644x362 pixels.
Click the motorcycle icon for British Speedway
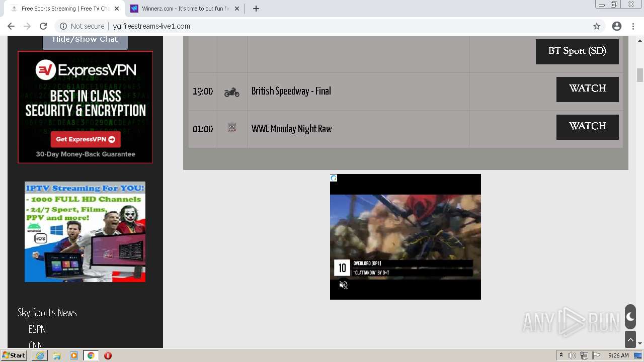[231, 92]
